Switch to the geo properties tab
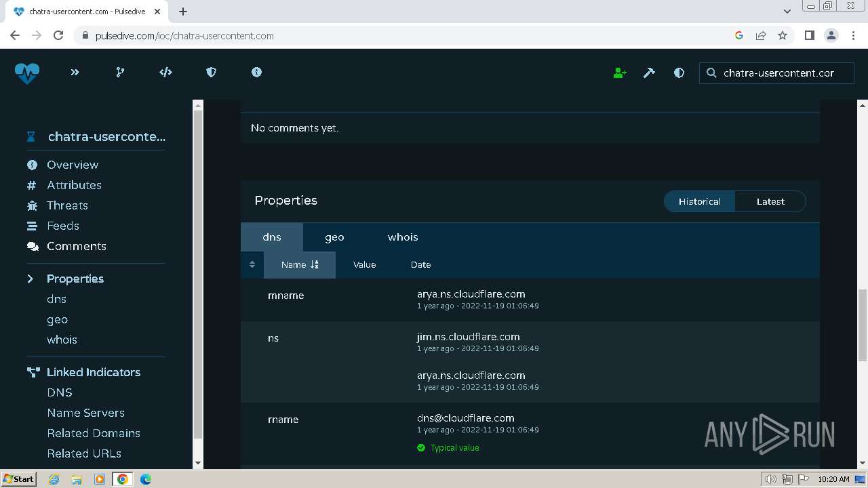 334,237
